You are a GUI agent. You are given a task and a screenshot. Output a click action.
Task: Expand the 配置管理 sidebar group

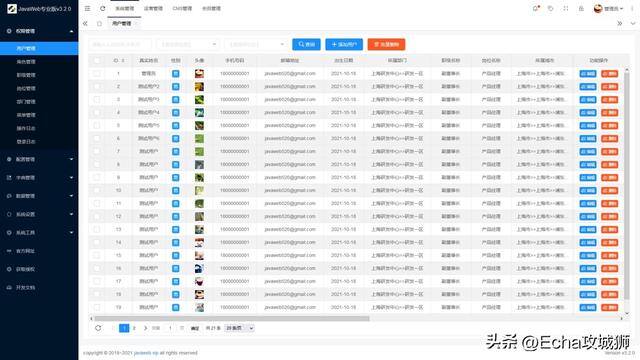click(39, 159)
